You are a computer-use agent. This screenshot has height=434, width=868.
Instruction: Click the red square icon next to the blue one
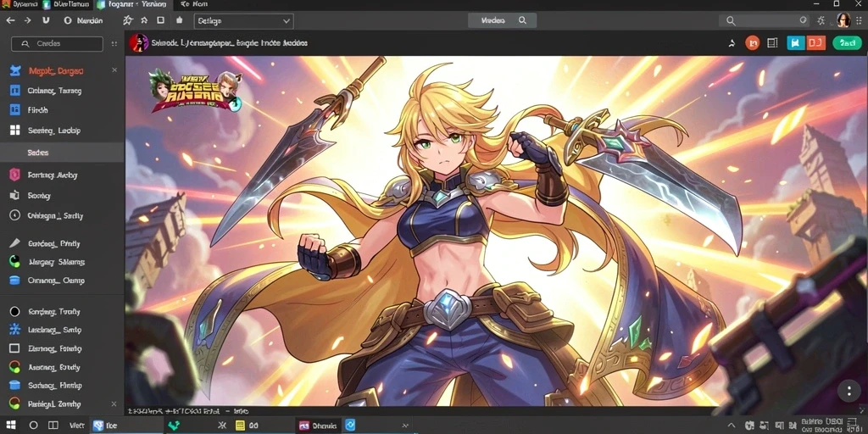(815, 43)
